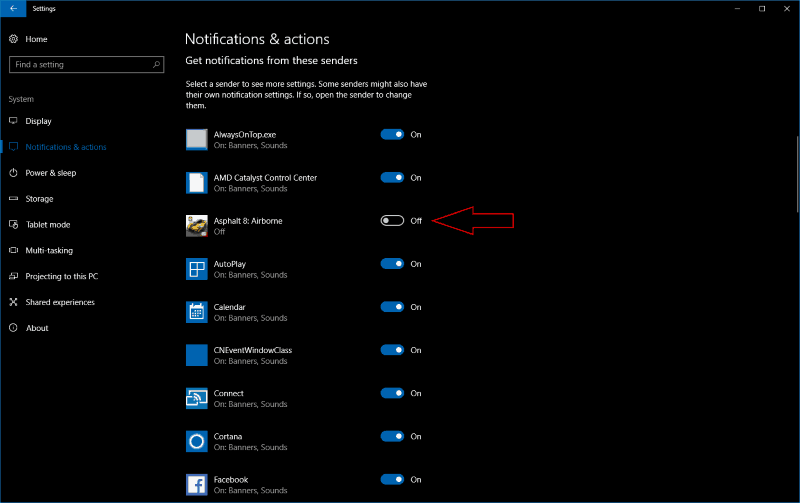Click the back arrow in Settings title bar
The height and width of the screenshot is (503, 800).
click(x=13, y=9)
